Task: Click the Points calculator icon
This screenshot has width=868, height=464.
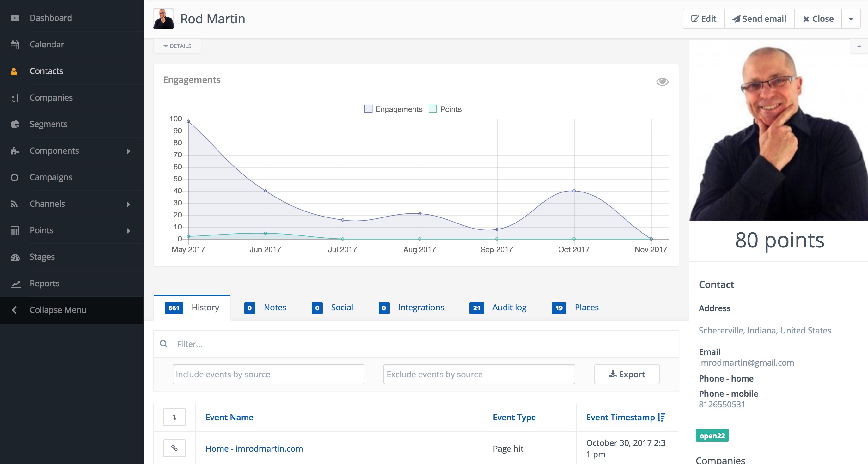Action: tap(15, 230)
